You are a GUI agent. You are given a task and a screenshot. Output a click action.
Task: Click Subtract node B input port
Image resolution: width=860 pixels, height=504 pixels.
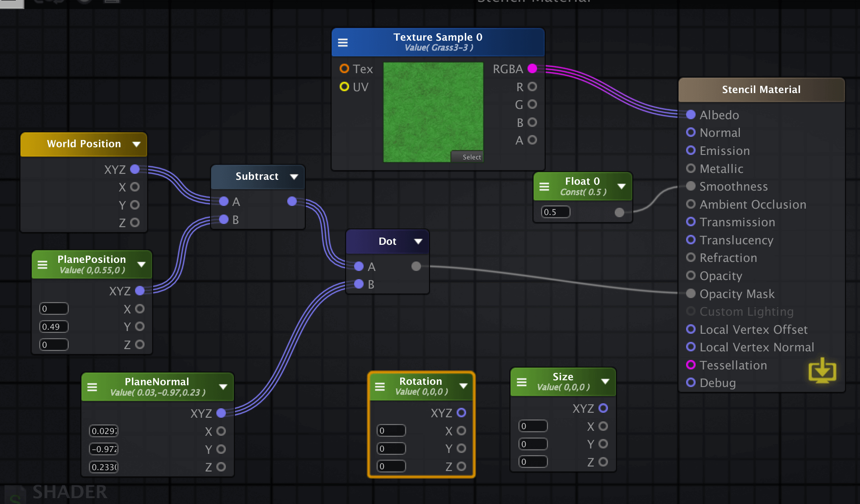(224, 219)
